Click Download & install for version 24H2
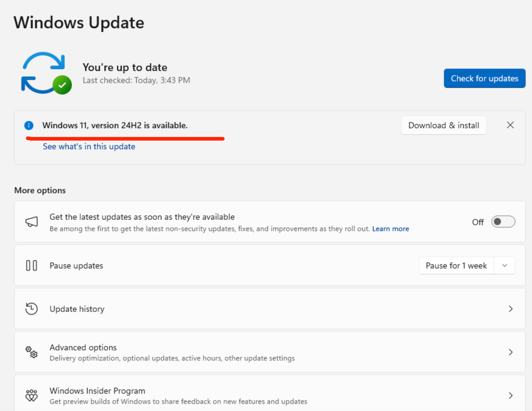The height and width of the screenshot is (411, 532). tap(444, 126)
